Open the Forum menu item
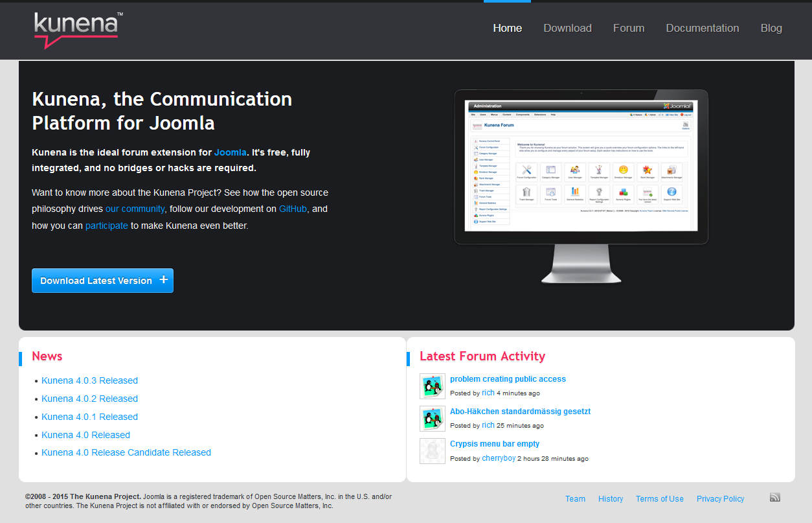The height and width of the screenshot is (523, 812). (629, 28)
